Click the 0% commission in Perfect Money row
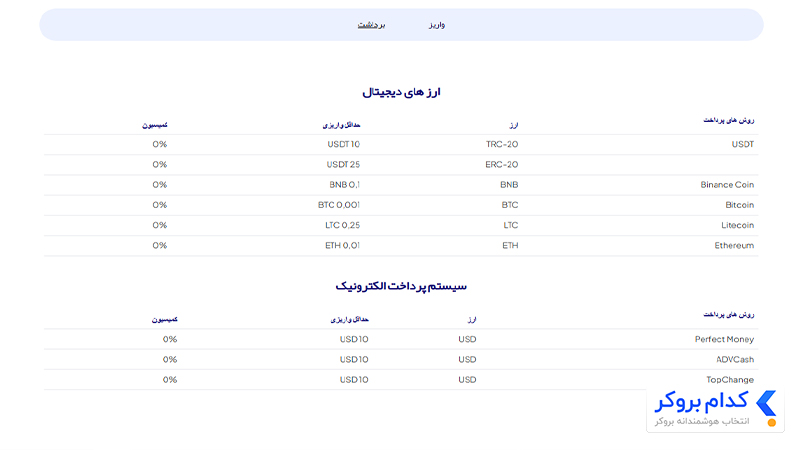Screen dimensions: 800x450 pos(170,339)
